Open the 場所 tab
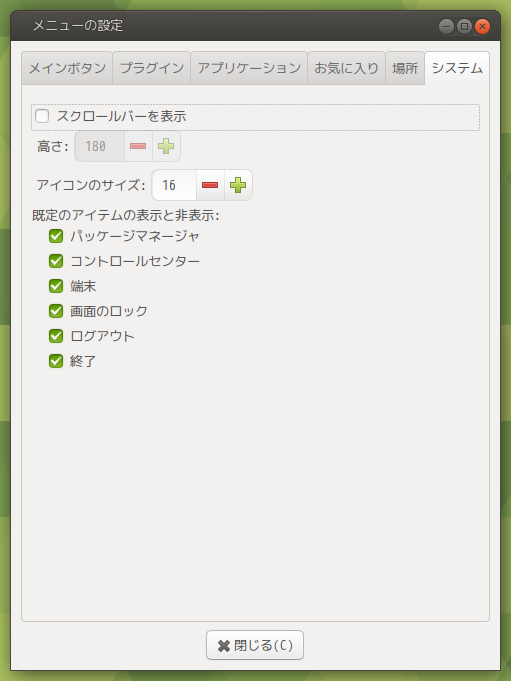Viewport: 511px width, 681px height. click(x=405, y=68)
